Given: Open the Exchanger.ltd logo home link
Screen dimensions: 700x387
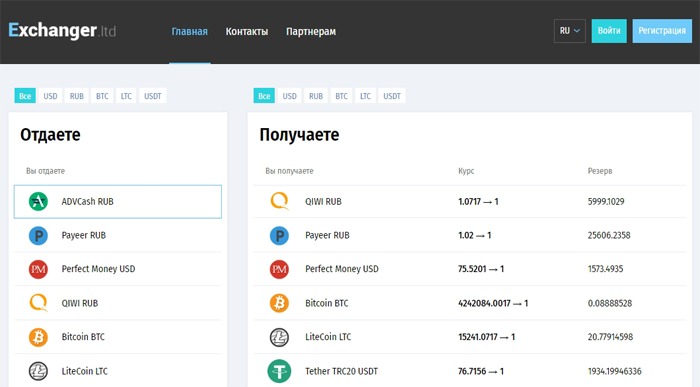Looking at the screenshot, I should (62, 30).
